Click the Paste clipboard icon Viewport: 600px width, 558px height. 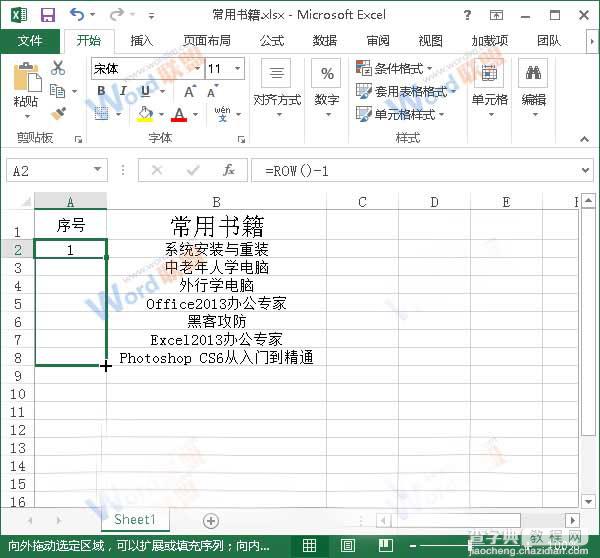tap(27, 77)
